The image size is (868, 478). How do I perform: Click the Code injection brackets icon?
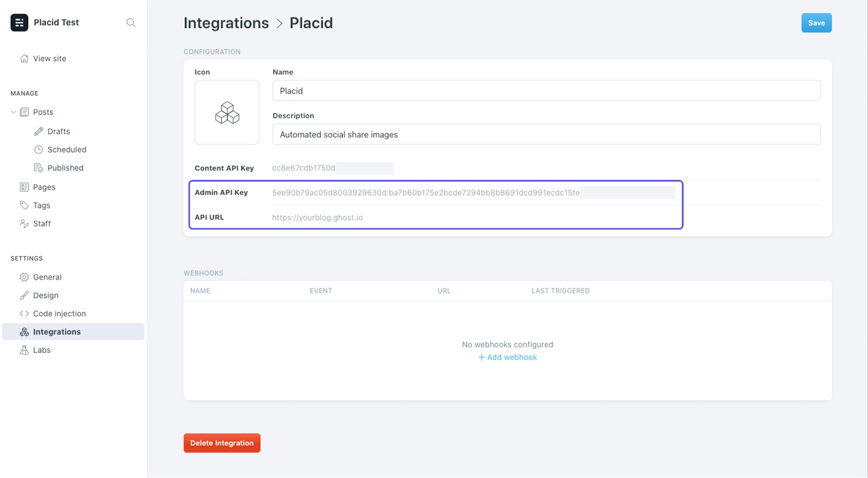pyautogui.click(x=24, y=314)
